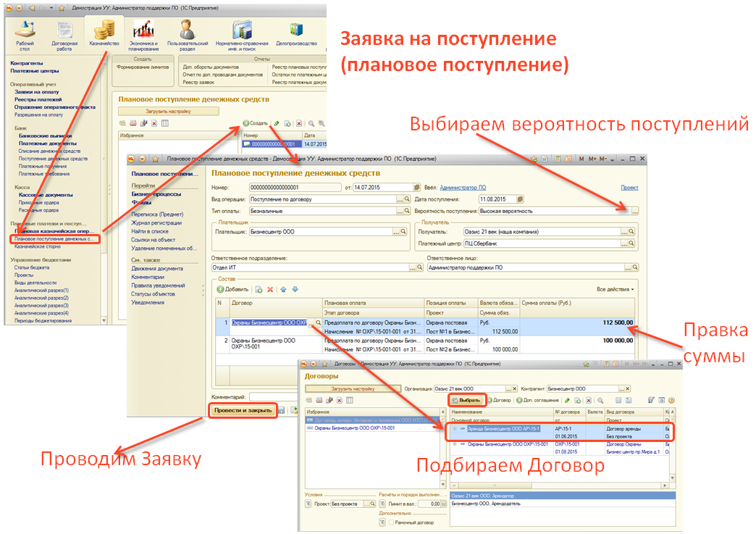Open the calendar next to date 14.07.2015
This screenshot has height=534, width=756.
[x=416, y=188]
